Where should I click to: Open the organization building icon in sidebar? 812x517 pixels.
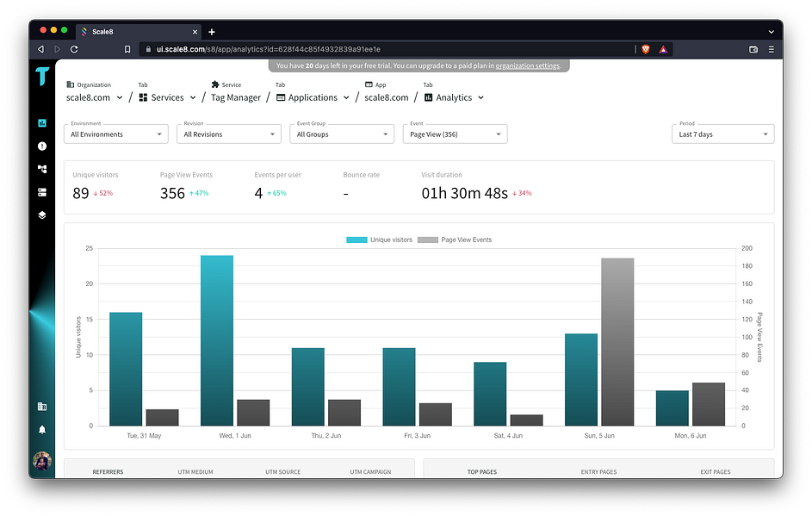tap(42, 407)
